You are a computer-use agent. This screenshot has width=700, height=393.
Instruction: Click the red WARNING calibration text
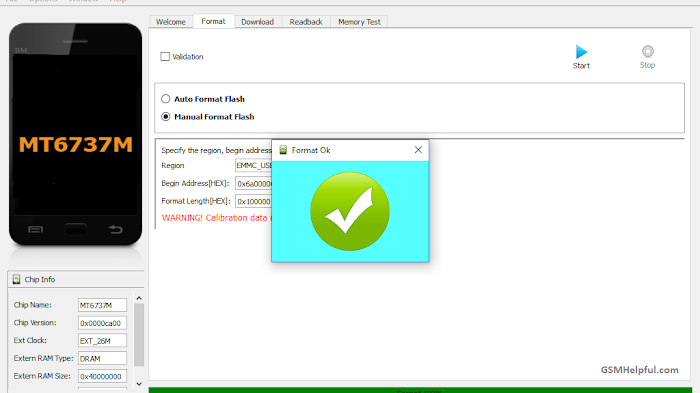(x=217, y=218)
